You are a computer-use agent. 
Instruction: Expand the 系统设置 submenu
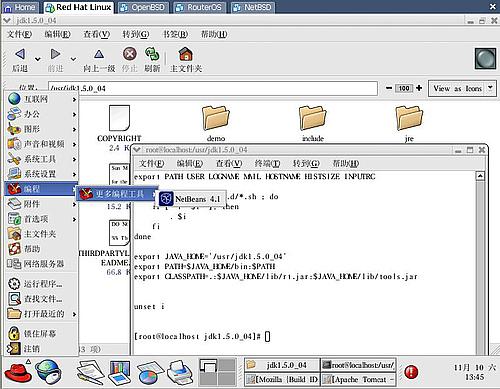pyautogui.click(x=42, y=174)
